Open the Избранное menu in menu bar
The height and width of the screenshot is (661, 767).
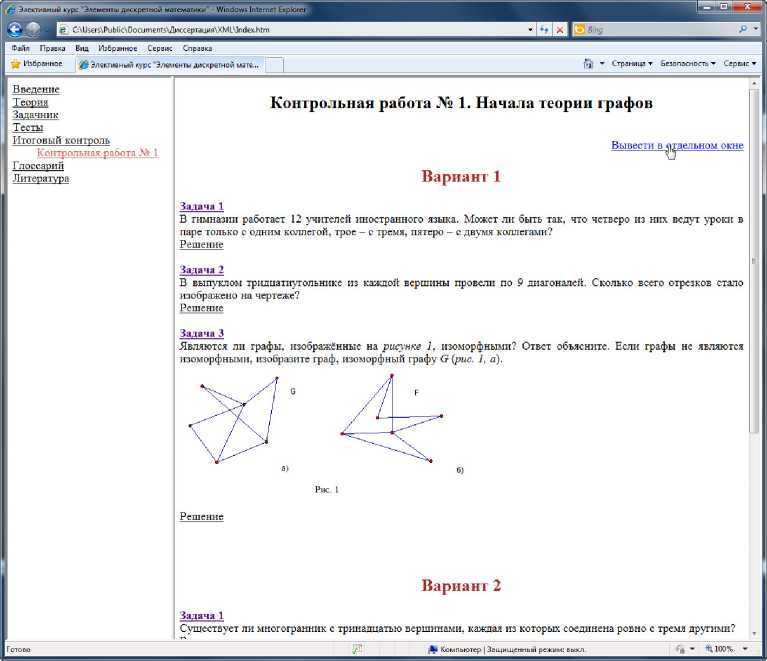[x=117, y=48]
